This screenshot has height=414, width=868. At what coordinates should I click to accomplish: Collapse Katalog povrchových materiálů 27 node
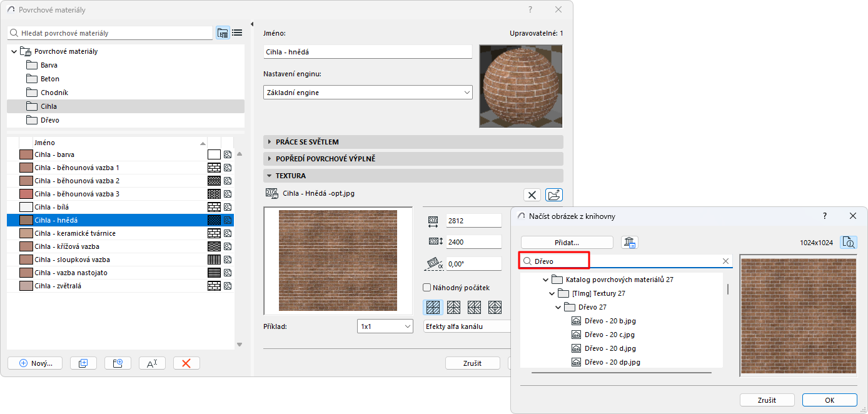point(545,280)
